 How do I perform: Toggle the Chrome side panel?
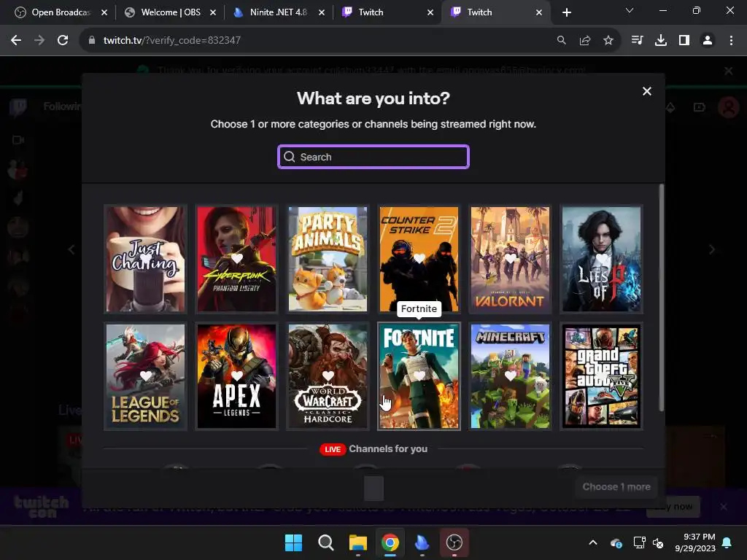[684, 41]
